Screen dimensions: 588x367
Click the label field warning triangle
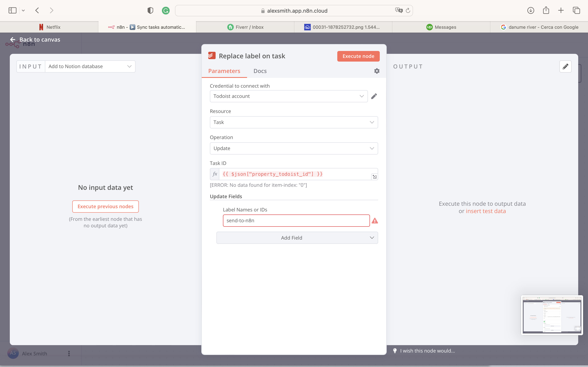(375, 221)
